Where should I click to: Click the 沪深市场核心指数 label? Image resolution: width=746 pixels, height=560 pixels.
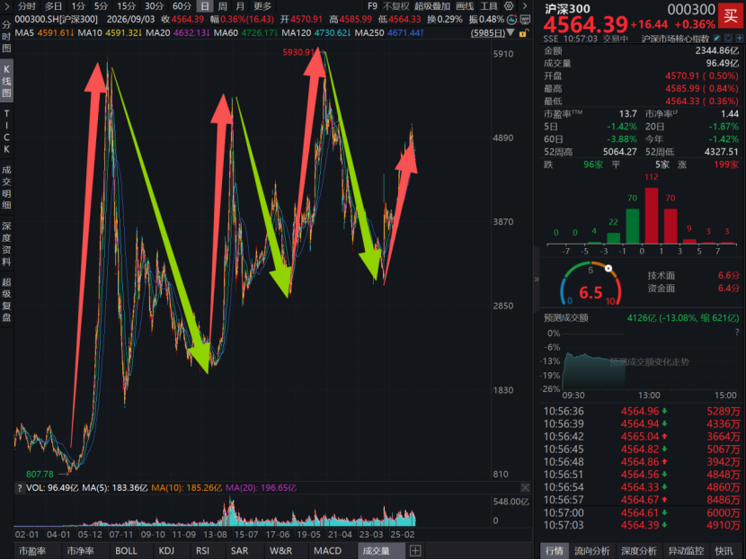(675, 39)
